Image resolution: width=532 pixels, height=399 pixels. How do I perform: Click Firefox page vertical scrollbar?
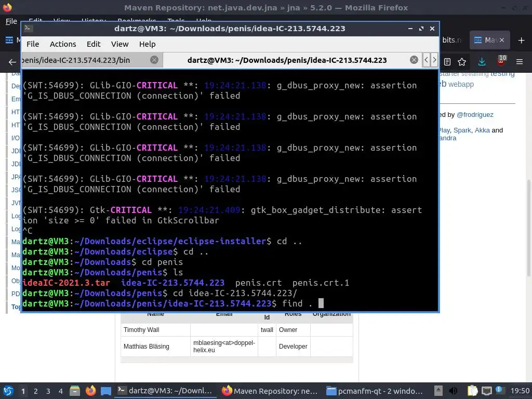click(x=528, y=228)
